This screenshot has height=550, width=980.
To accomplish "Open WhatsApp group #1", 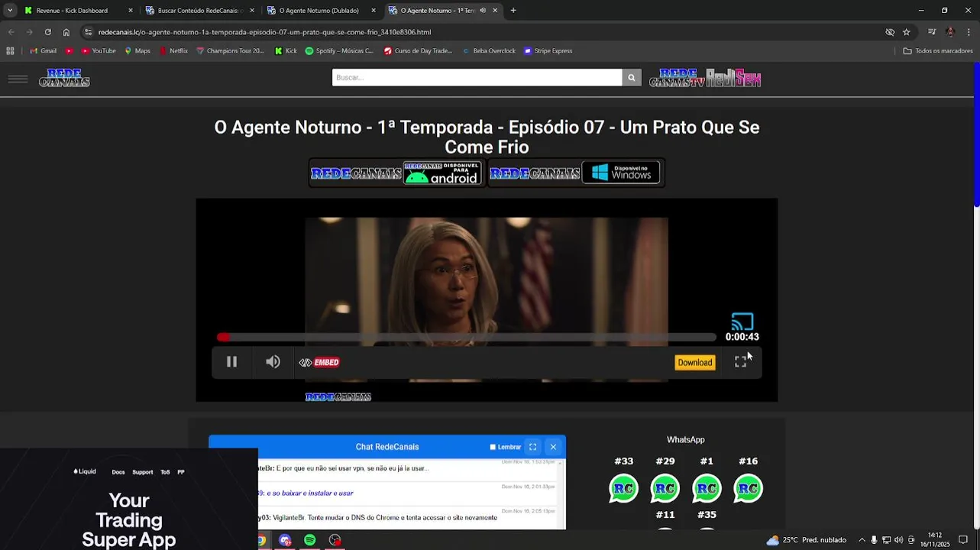I will point(707,488).
